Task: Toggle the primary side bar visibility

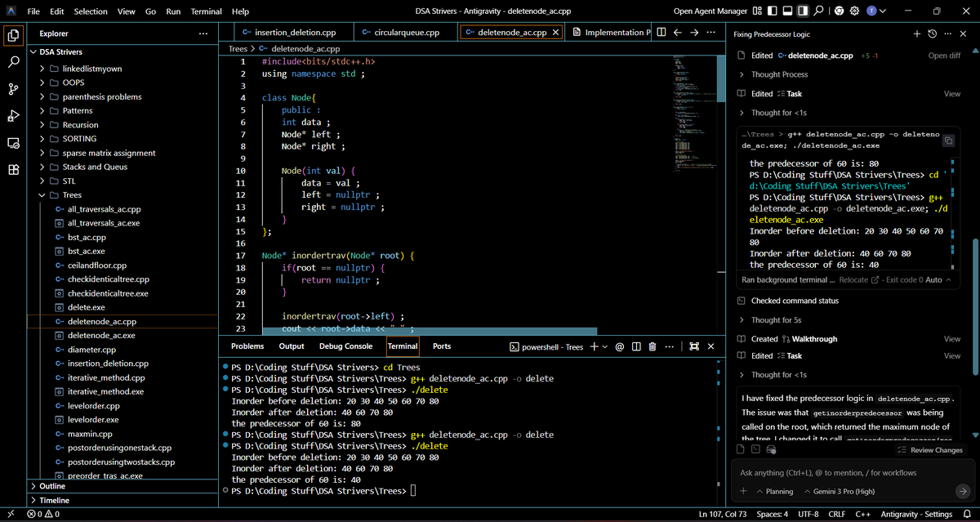Action: click(773, 11)
